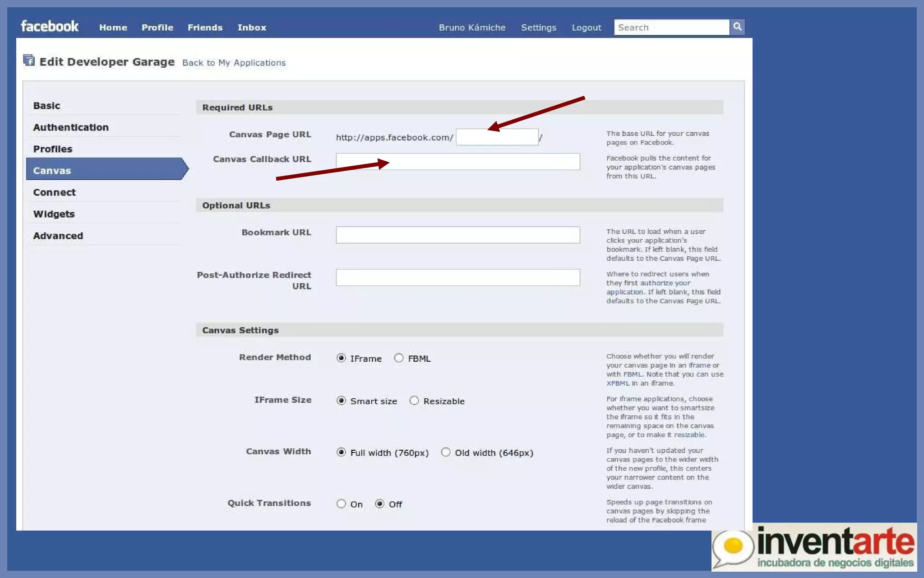Switch to the Advanced sidebar tab
This screenshot has width=924, height=578.
point(58,236)
